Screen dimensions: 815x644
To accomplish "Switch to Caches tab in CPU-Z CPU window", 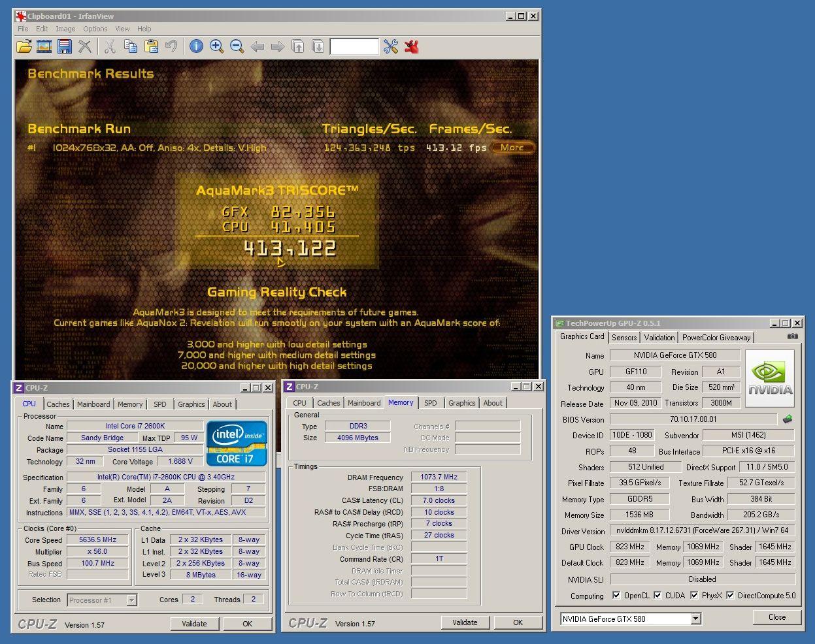I will click(58, 404).
